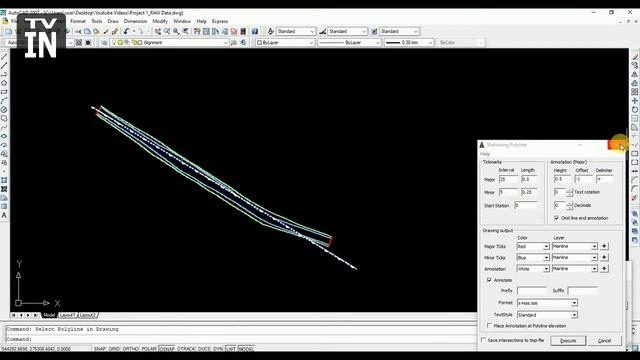
Task: Open the Dimension Style manager icon
Action: (x=322, y=31)
